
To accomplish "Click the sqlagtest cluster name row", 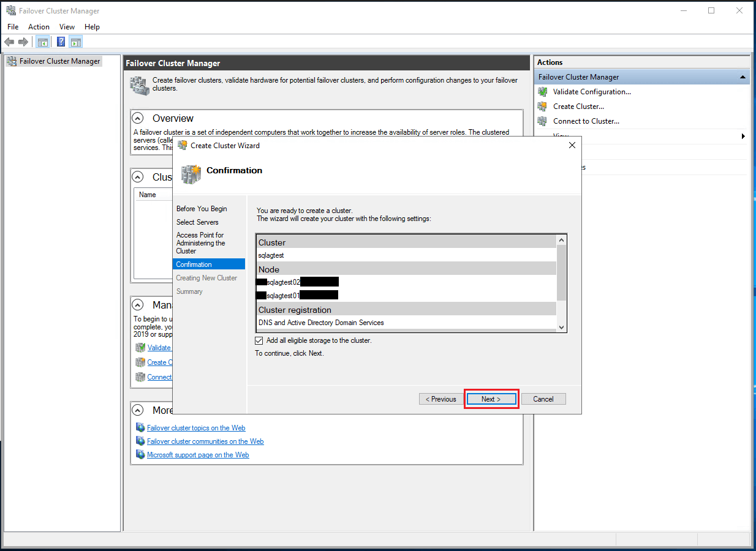I will [x=406, y=255].
